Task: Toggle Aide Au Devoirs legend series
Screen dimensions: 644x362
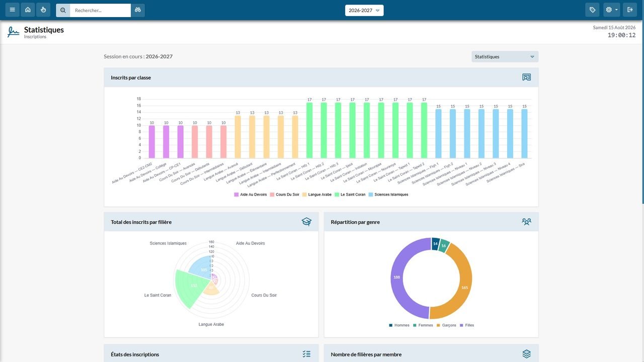Action: [251, 195]
